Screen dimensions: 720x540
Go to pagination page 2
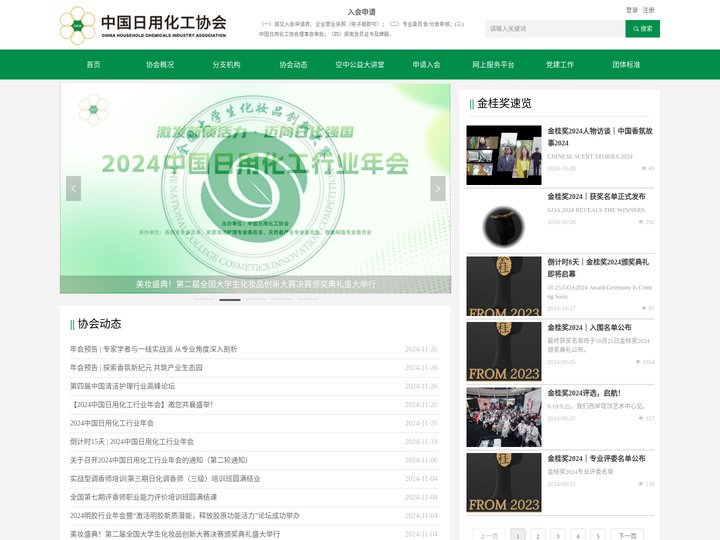pyautogui.click(x=538, y=535)
